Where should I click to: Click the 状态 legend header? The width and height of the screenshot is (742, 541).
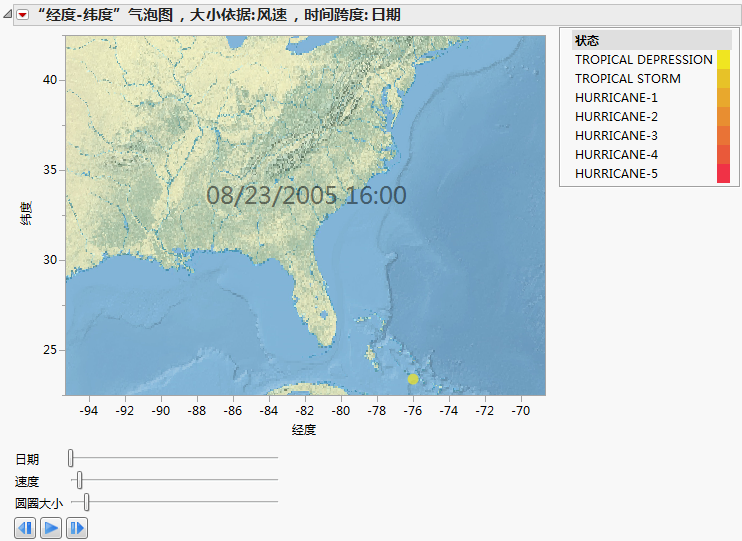[x=589, y=40]
